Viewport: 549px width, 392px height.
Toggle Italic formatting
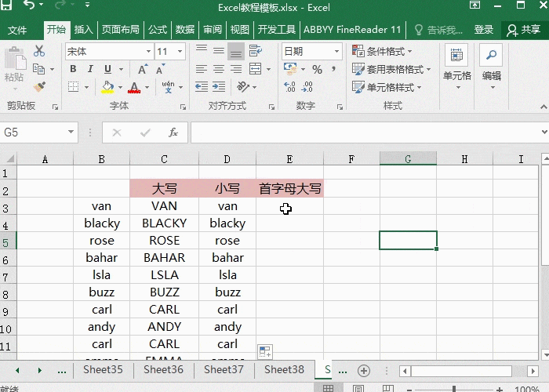point(90,69)
